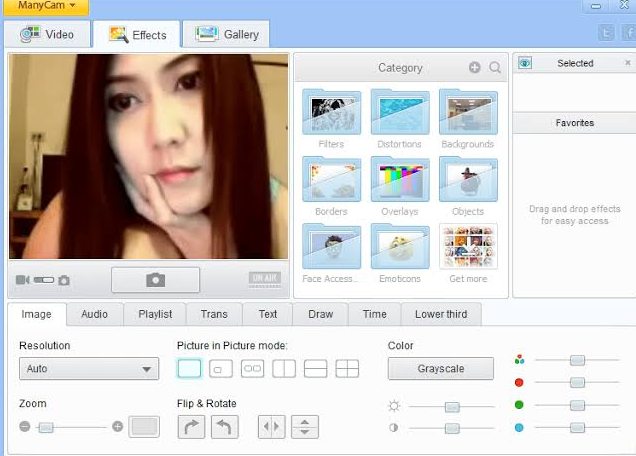
Task: Click the red color slider handle
Action: (x=577, y=382)
